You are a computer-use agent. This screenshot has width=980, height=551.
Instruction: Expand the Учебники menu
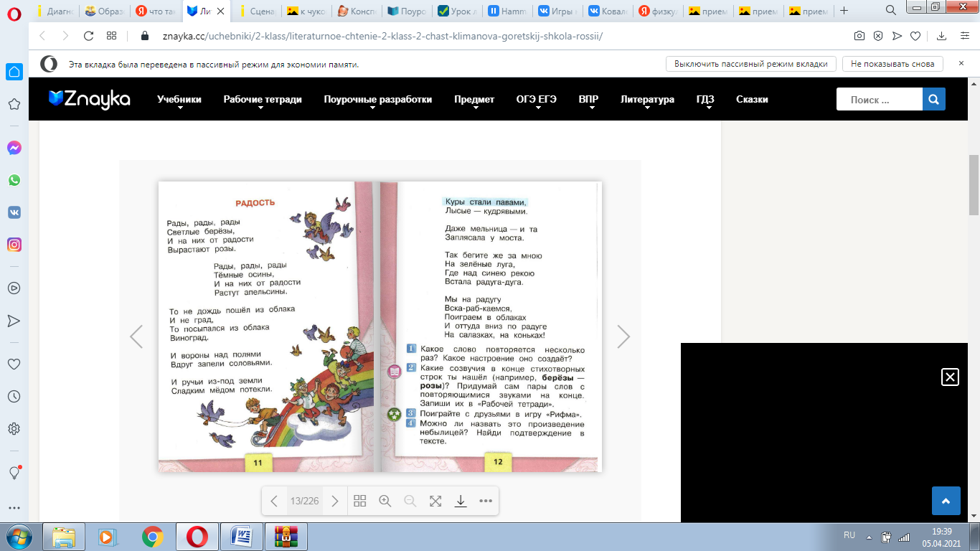pyautogui.click(x=179, y=100)
